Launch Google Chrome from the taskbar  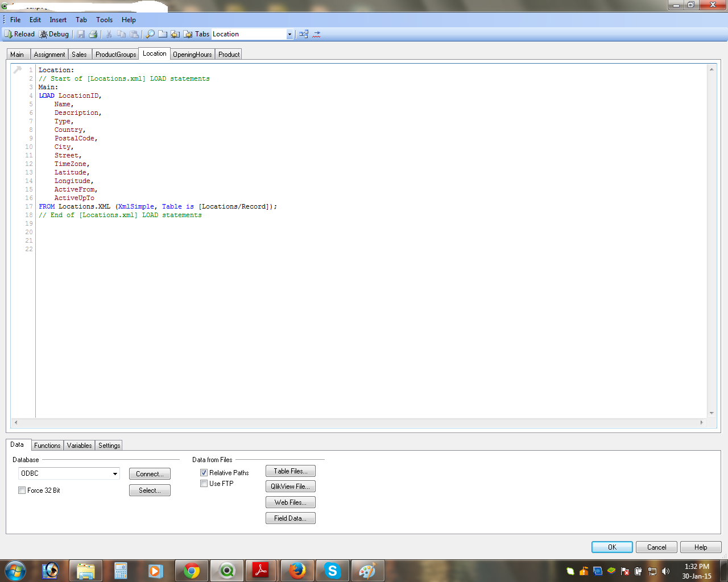(x=192, y=571)
